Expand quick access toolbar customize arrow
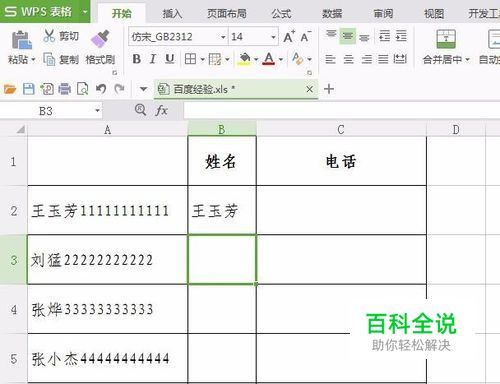Viewport: 500px width, 384px height. coord(143,89)
